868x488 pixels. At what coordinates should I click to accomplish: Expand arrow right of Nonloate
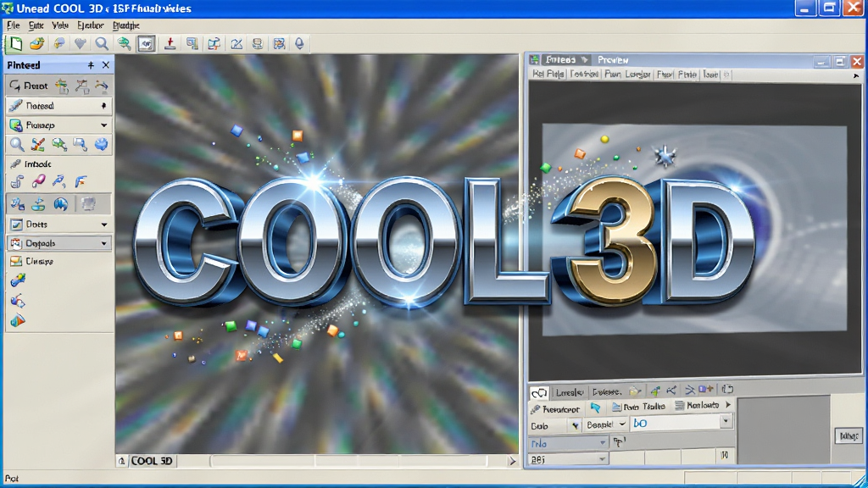click(x=728, y=405)
